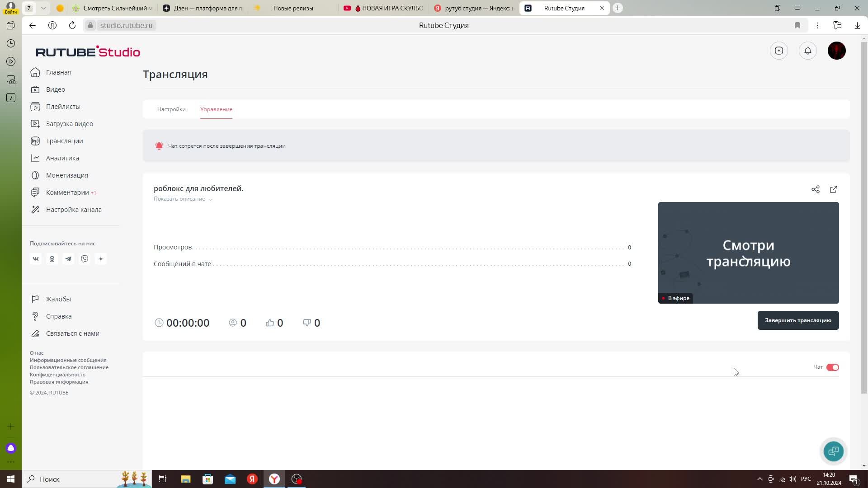Open О нас footer link
Screen dimensions: 868x488
[37, 353]
